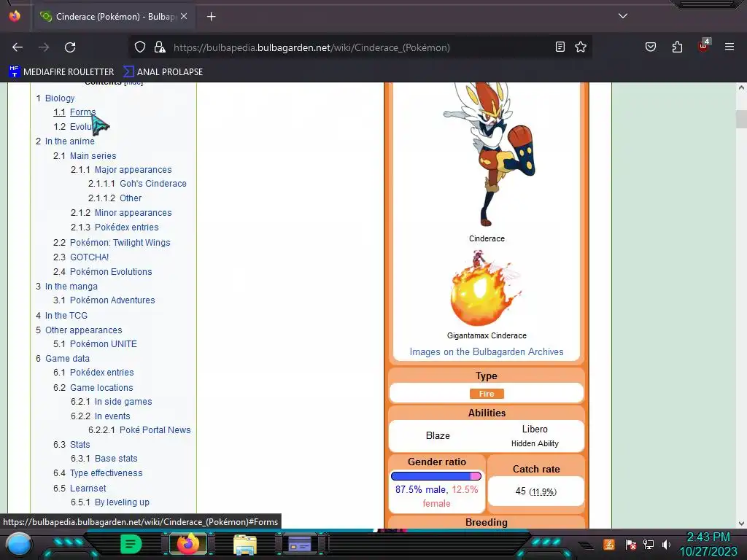Go to 6.3 Stats section
The height and width of the screenshot is (560, 747).
click(80, 444)
